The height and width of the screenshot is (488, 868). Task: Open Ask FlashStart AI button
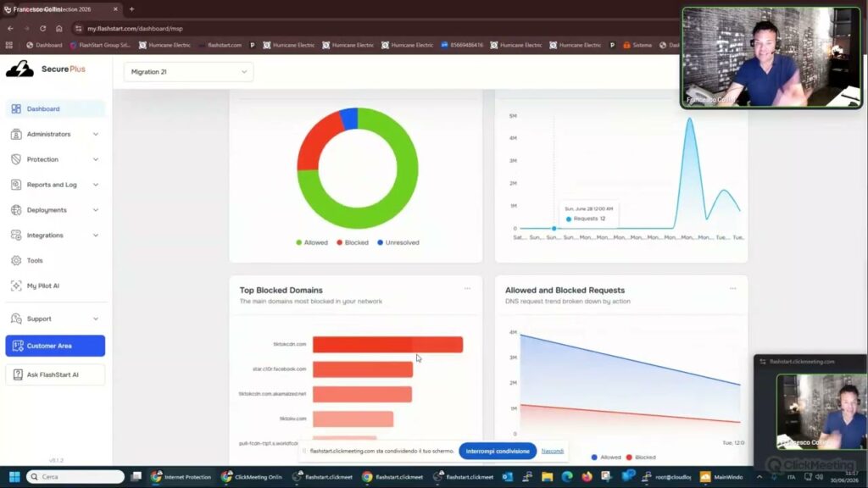coord(55,374)
